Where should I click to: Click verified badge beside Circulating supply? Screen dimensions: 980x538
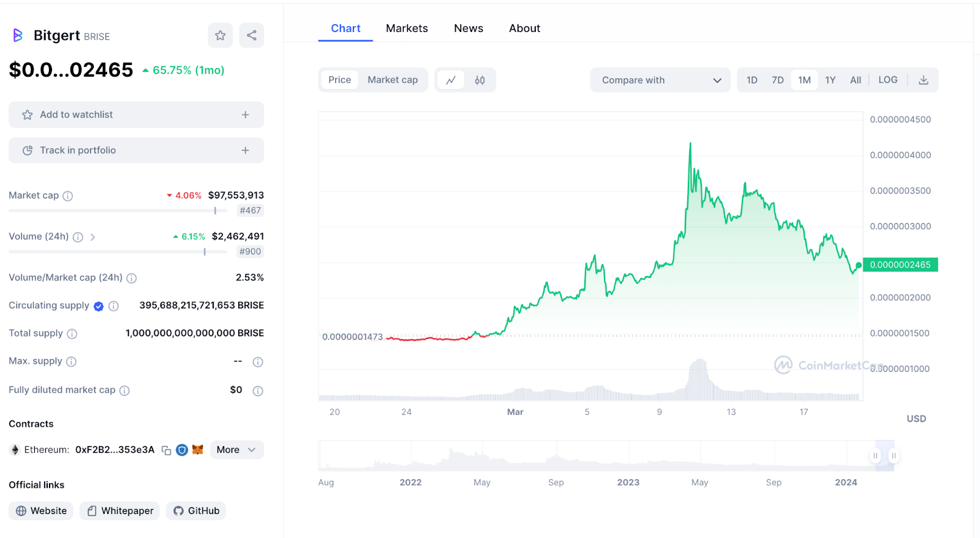(x=99, y=306)
